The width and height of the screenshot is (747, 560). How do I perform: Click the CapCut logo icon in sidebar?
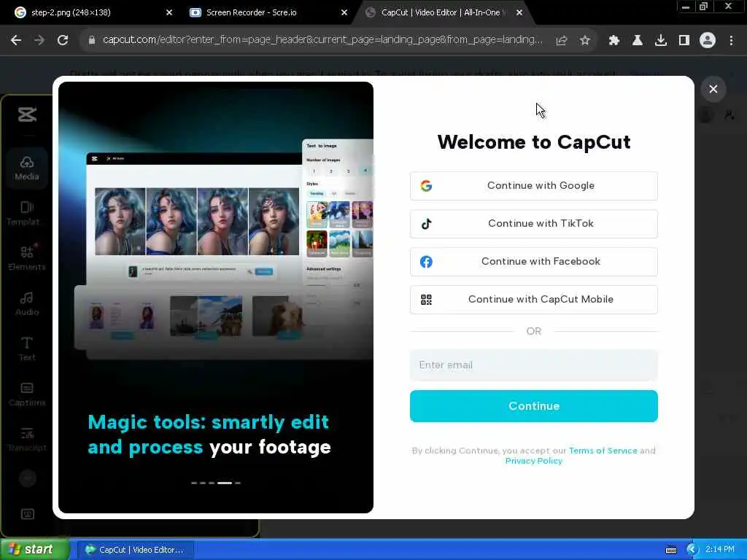point(27,114)
